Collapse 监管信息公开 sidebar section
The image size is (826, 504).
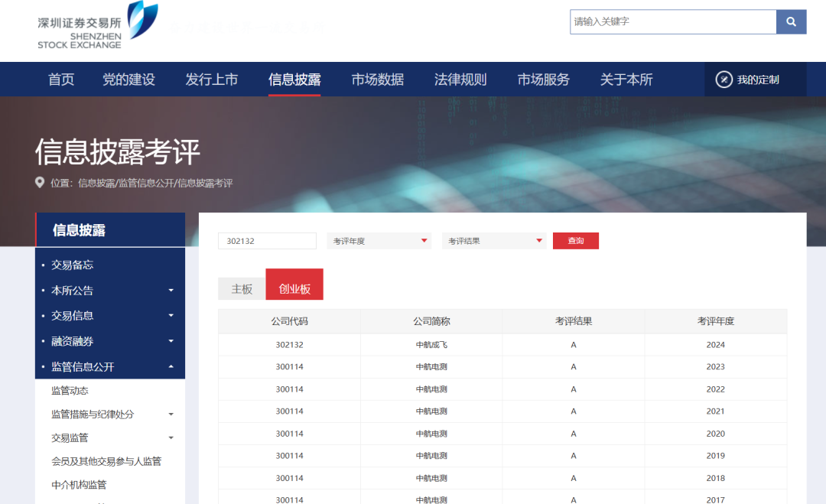point(171,367)
